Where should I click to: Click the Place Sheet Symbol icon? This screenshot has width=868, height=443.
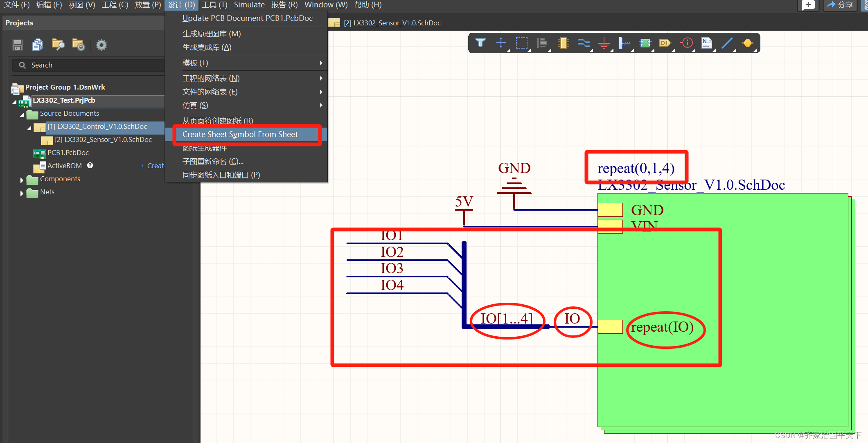(x=645, y=43)
